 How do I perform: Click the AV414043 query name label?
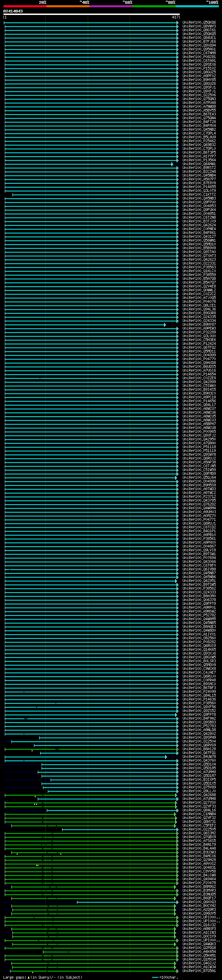13,11
